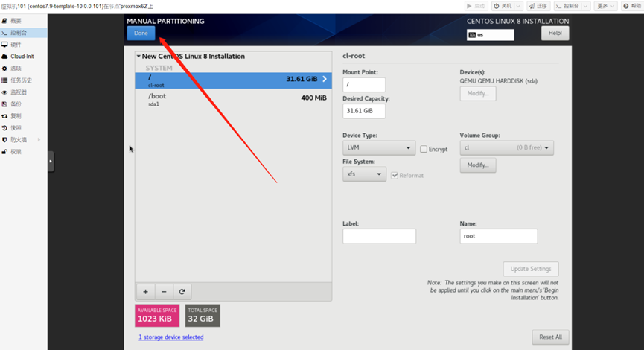Open the 权限 permissions item in sidebar
Image resolution: width=644 pixels, height=350 pixels.
23,152
